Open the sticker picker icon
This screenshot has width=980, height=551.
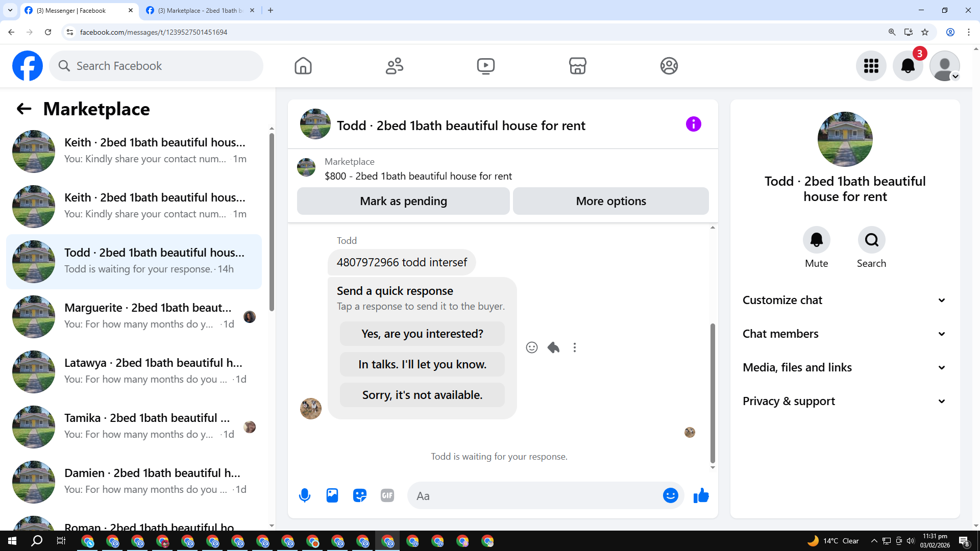pyautogui.click(x=360, y=495)
